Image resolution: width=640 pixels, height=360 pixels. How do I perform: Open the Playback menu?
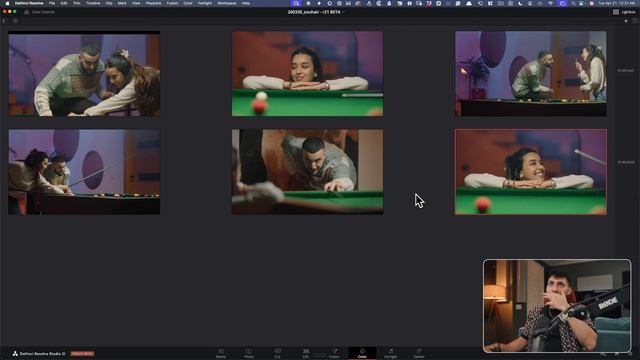(153, 3)
